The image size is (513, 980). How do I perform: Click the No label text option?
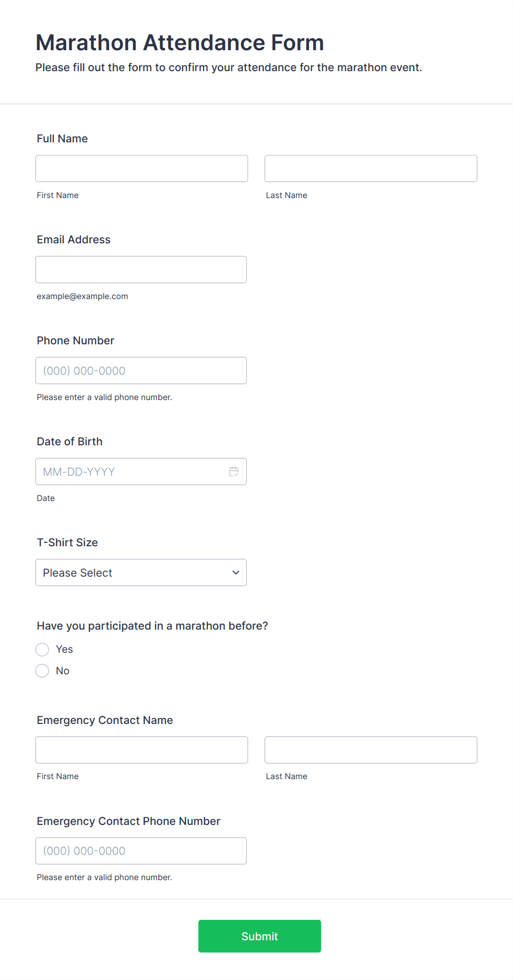click(63, 671)
